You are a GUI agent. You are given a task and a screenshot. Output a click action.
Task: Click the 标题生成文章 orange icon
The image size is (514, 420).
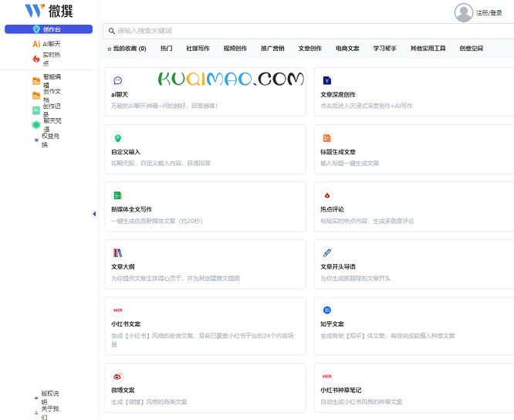pos(326,138)
